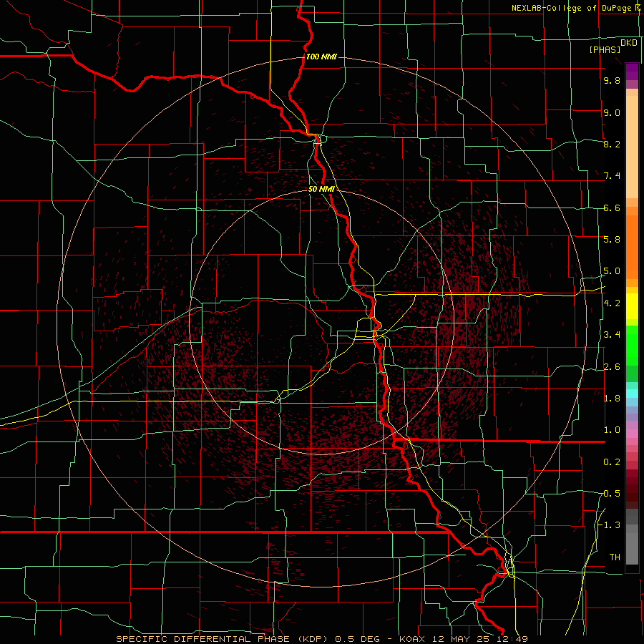Viewport: 644px width, 644px height.
Task: Click the 4.2 legend tick label
Action: (x=612, y=303)
